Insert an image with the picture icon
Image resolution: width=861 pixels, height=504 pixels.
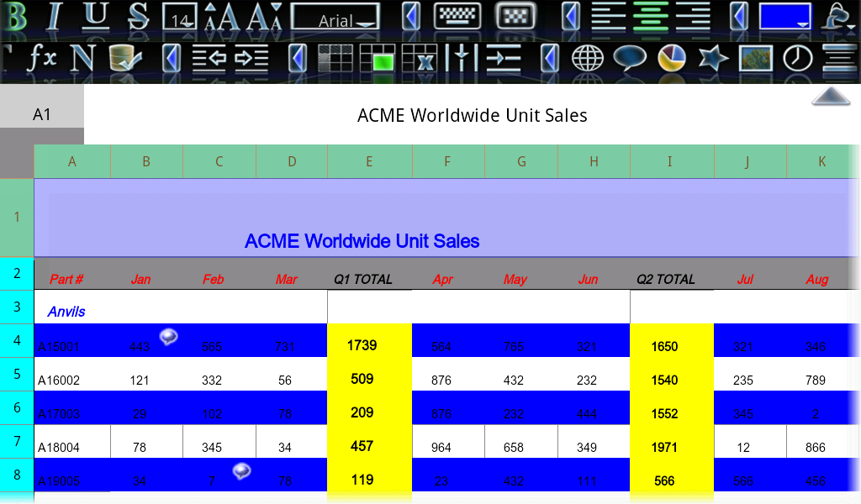(756, 58)
